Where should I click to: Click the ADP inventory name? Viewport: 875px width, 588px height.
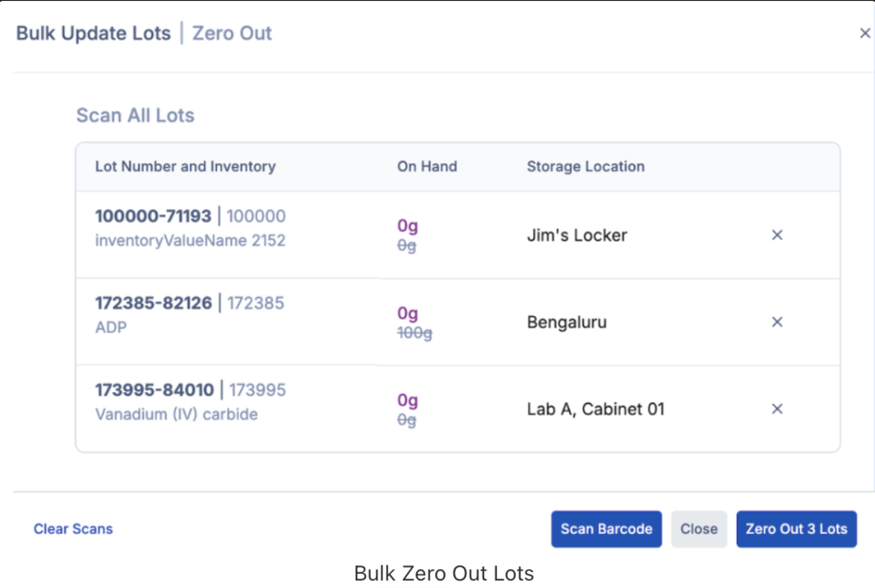pyautogui.click(x=111, y=327)
